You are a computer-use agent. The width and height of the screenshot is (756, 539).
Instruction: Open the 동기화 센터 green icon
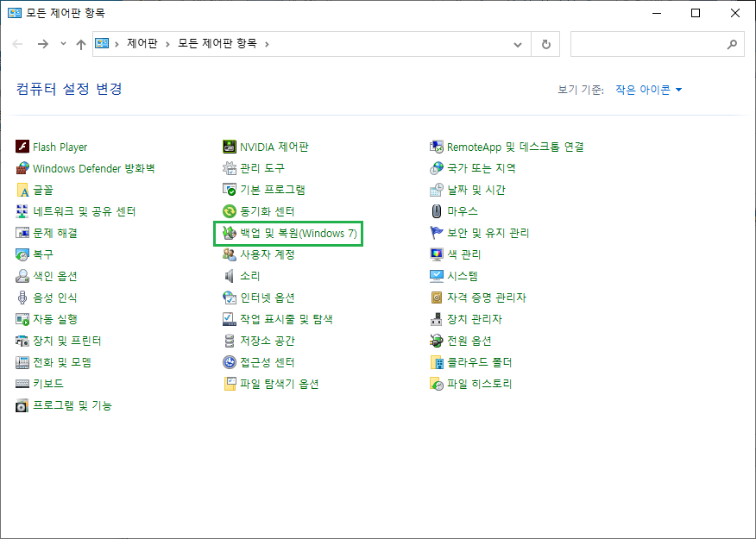click(x=230, y=211)
